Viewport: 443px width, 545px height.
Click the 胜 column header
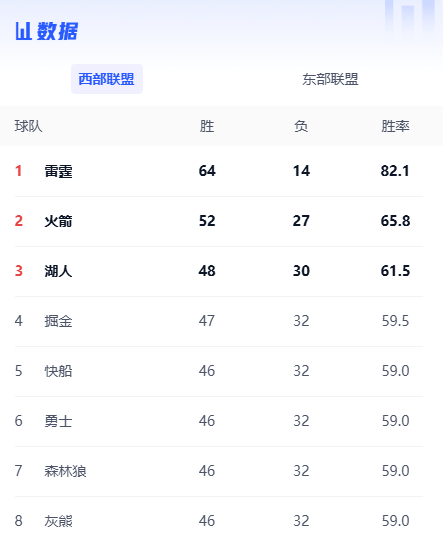[207, 126]
